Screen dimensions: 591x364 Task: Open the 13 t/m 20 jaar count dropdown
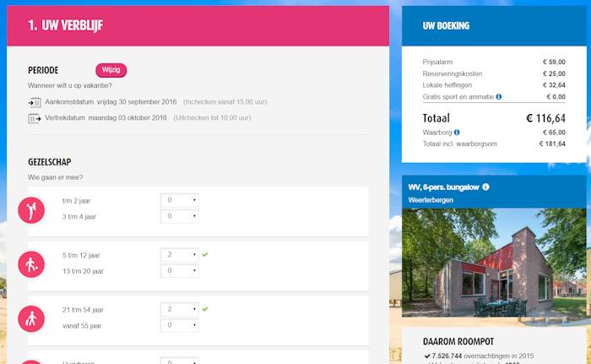click(179, 271)
